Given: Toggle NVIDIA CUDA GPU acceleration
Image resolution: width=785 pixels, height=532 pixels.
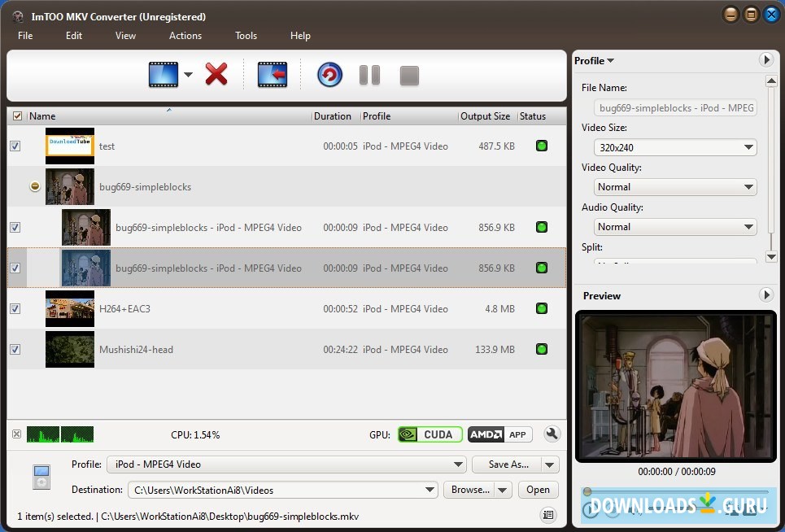Looking at the screenshot, I should [430, 434].
